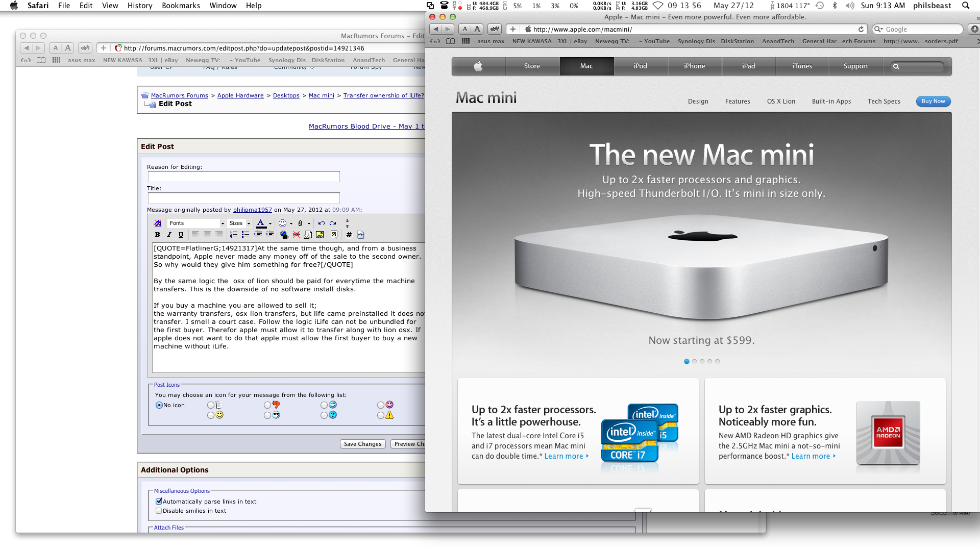Open the Fonts dropdown
The height and width of the screenshot is (551, 980).
click(197, 223)
